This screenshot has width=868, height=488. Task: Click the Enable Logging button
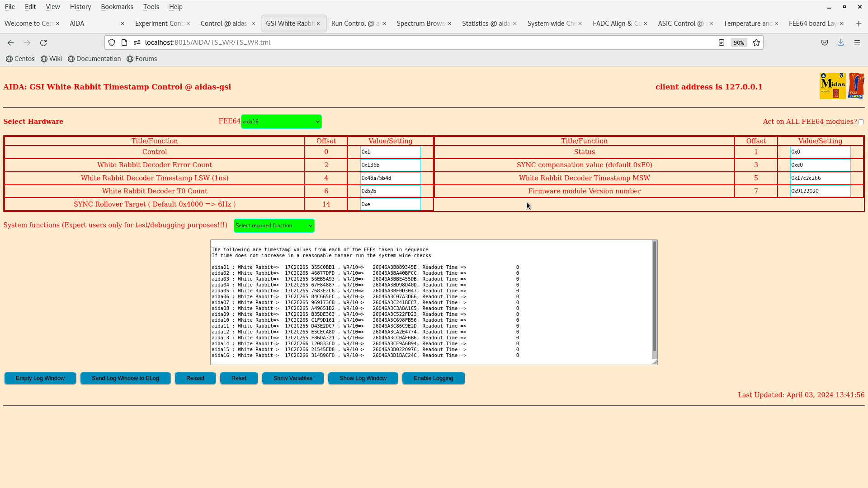pyautogui.click(x=433, y=378)
